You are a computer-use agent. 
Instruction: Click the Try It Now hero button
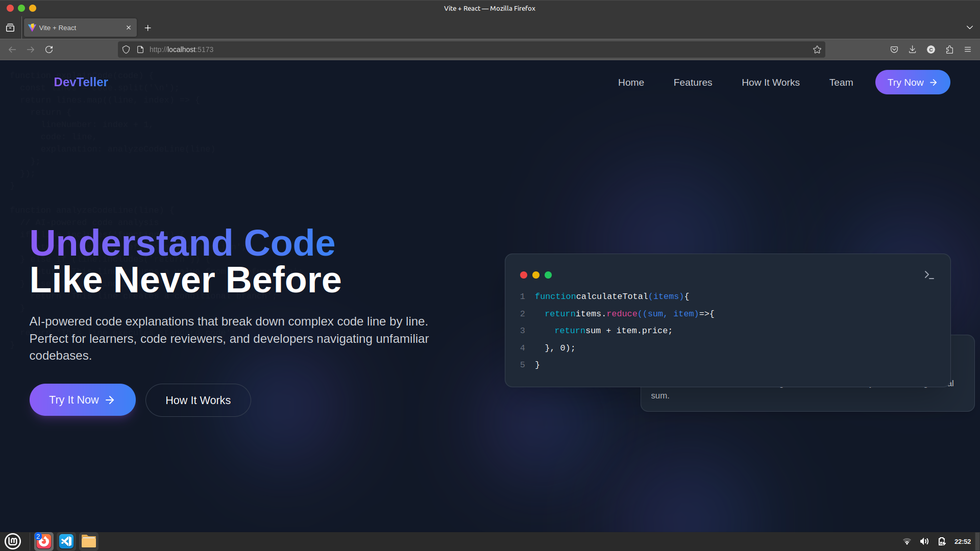coord(82,400)
